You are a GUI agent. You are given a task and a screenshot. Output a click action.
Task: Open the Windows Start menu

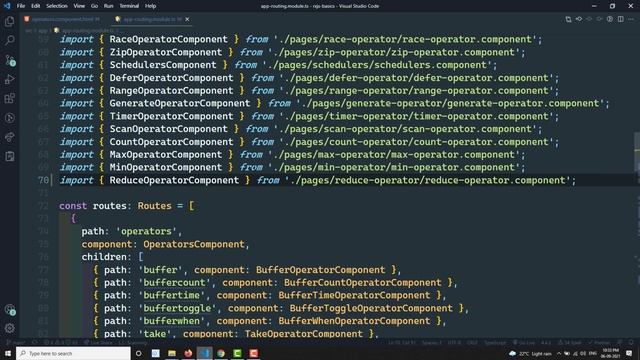pos(8,353)
